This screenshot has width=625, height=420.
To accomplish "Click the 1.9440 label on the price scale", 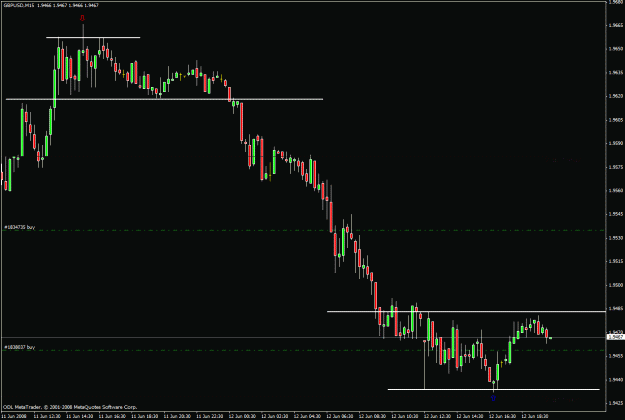I will 616,379.
